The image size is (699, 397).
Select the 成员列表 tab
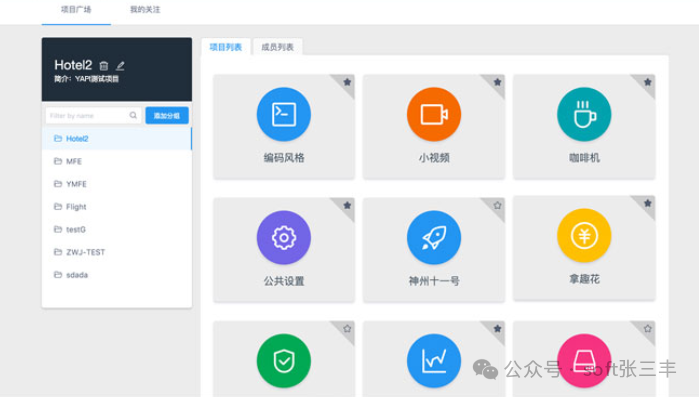point(277,47)
